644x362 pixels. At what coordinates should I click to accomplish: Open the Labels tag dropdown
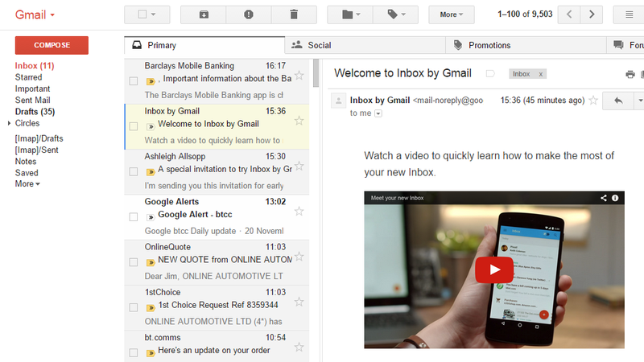tap(395, 14)
